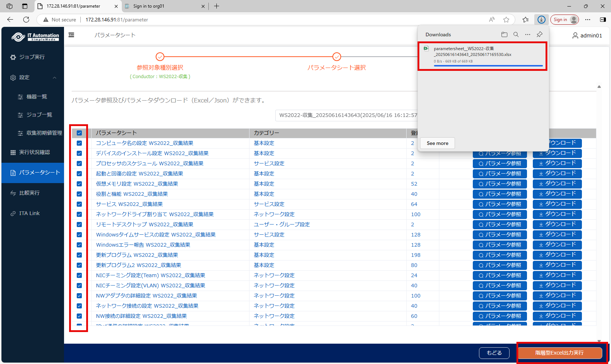
Task: Click the hamburger menu icon beside パラメータシート
Action: coord(71,35)
